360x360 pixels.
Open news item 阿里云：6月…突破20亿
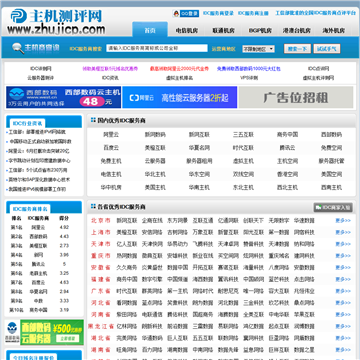pyautogui.click(x=39, y=151)
